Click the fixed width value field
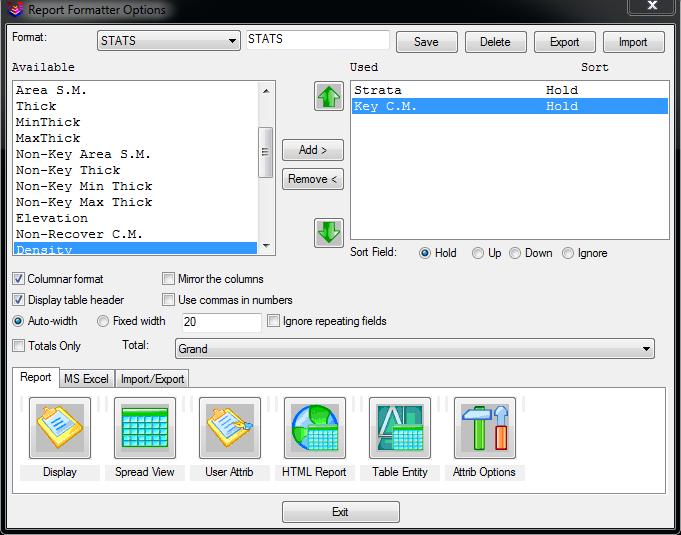This screenshot has height=535, width=681. pos(221,322)
